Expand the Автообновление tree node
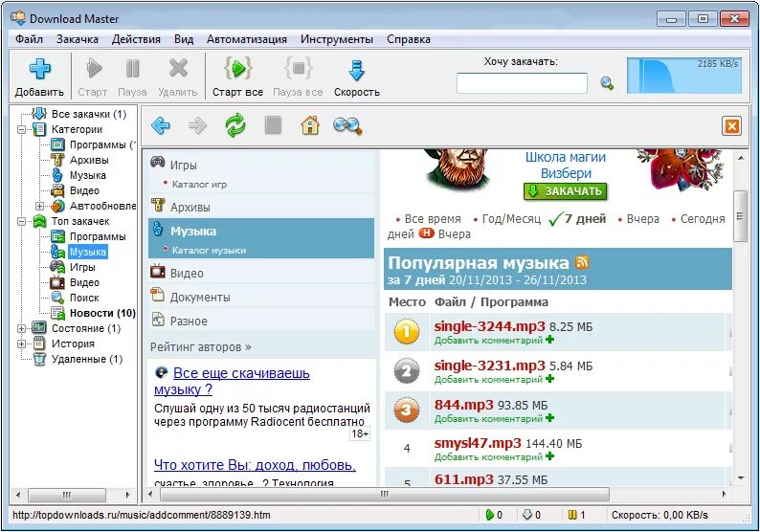 pyautogui.click(x=40, y=206)
